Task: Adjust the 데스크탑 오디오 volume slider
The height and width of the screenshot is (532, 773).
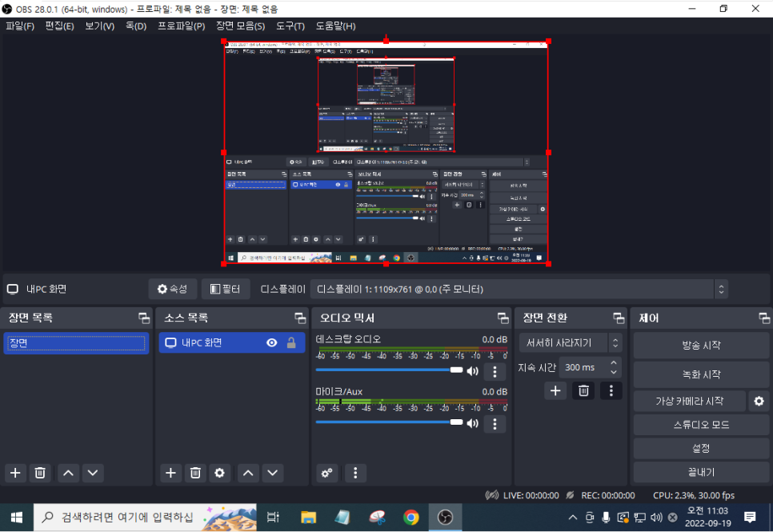Action: (x=389, y=370)
